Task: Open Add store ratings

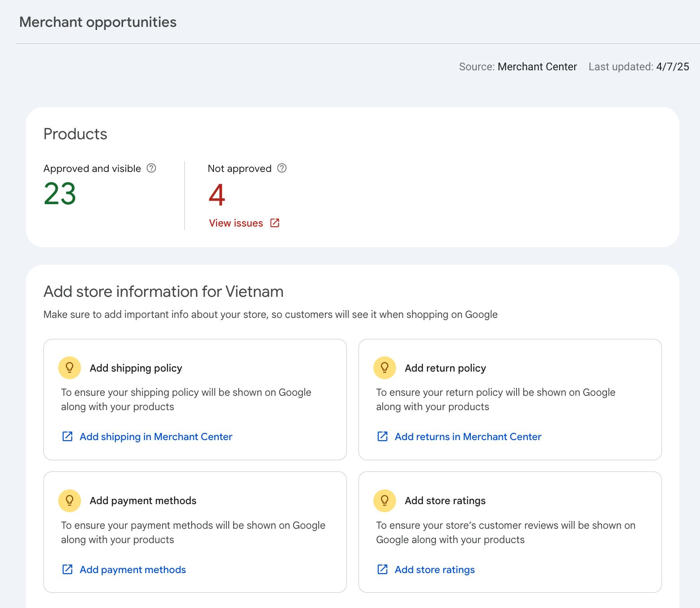Action: [x=434, y=569]
